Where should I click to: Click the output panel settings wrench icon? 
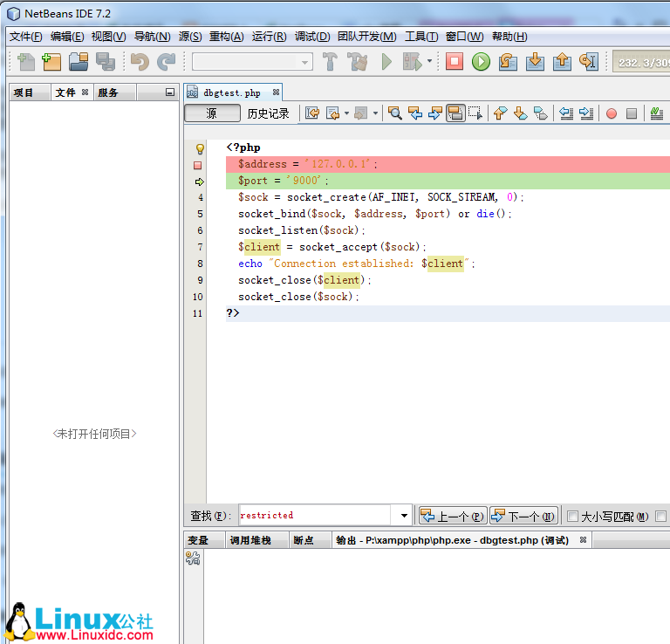(193, 558)
